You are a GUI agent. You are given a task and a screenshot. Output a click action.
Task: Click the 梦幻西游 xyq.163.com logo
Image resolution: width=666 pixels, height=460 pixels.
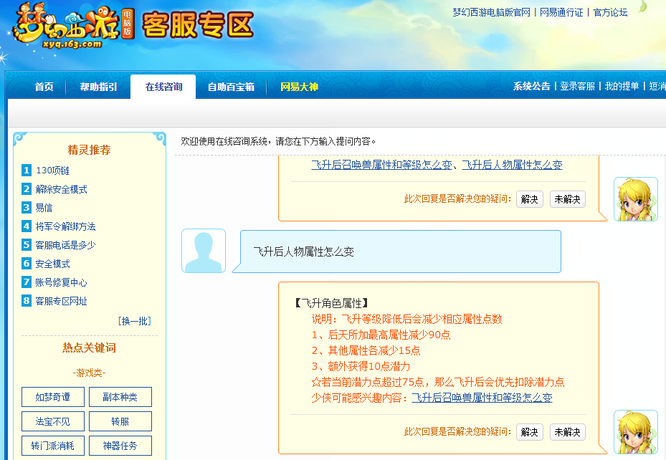tap(72, 25)
